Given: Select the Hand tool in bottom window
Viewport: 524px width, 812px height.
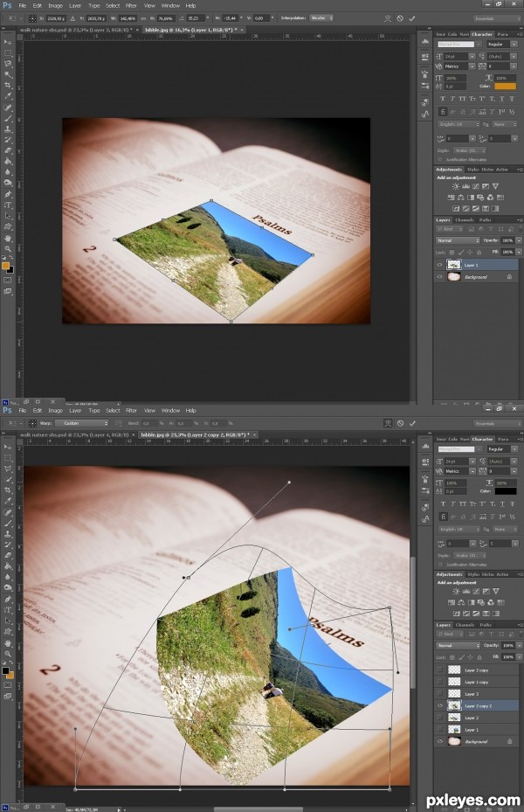Looking at the screenshot, I should tap(8, 642).
